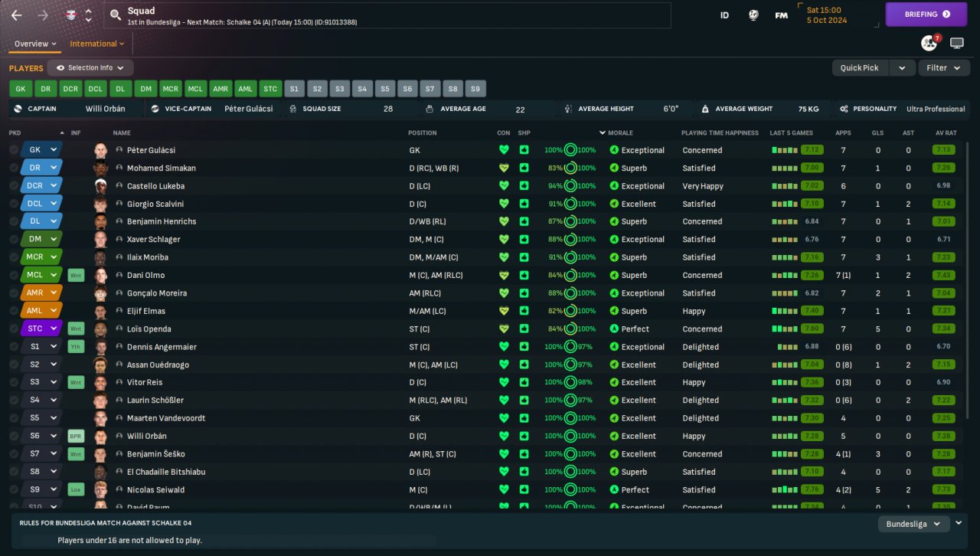Image resolution: width=980 pixels, height=556 pixels.
Task: Select the STC position chip
Action: (270, 89)
